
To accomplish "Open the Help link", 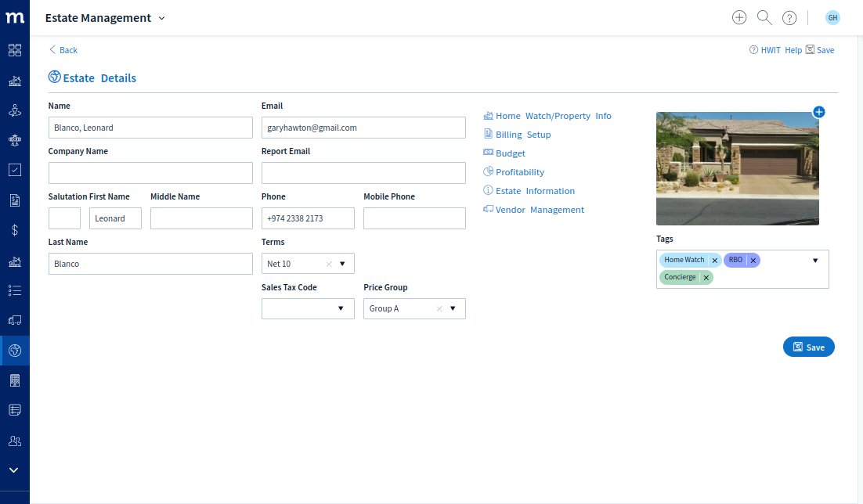I will tap(793, 50).
